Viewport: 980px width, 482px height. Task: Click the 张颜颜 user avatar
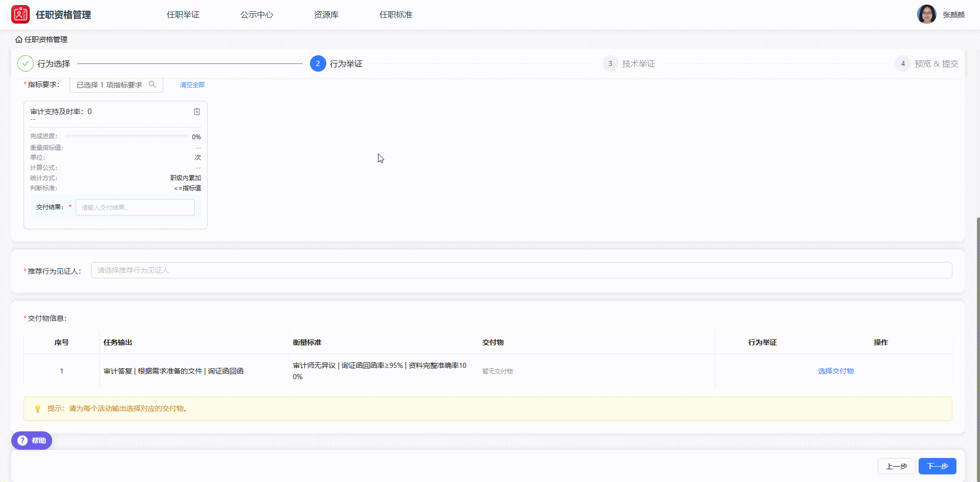pyautogui.click(x=927, y=14)
